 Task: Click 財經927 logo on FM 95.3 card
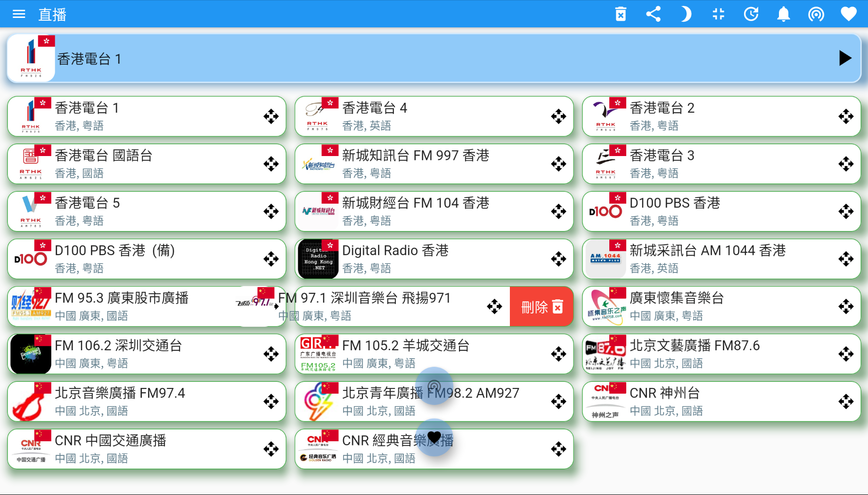tap(31, 306)
